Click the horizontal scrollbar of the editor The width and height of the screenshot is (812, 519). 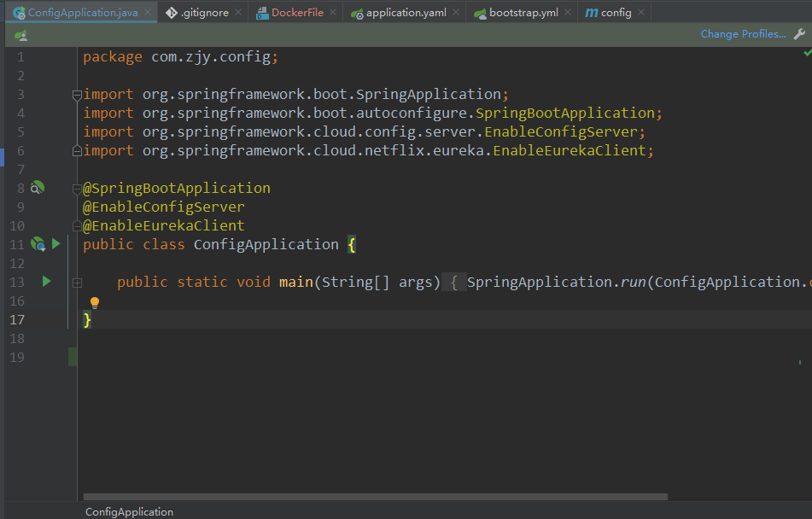(376, 497)
